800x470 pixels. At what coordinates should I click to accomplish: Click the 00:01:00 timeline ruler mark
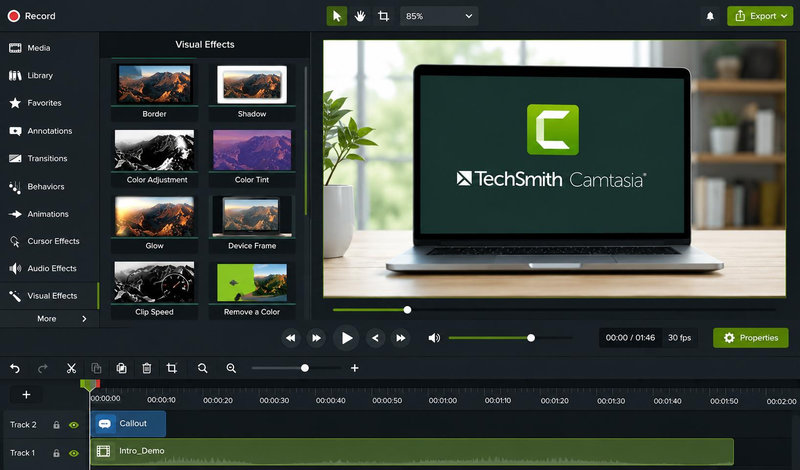pos(443,401)
